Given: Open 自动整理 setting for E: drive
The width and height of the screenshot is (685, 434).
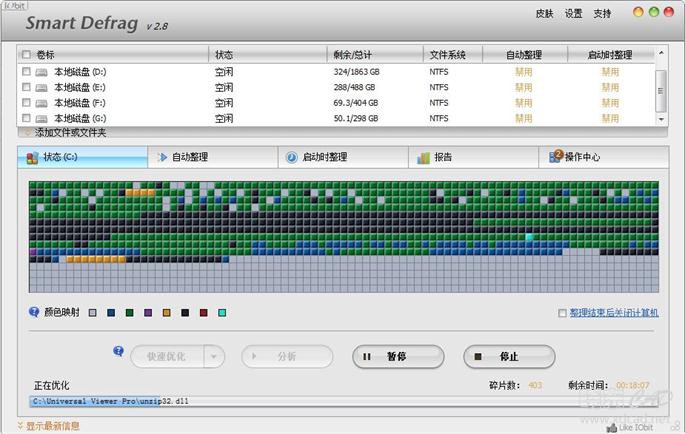Looking at the screenshot, I should (523, 87).
